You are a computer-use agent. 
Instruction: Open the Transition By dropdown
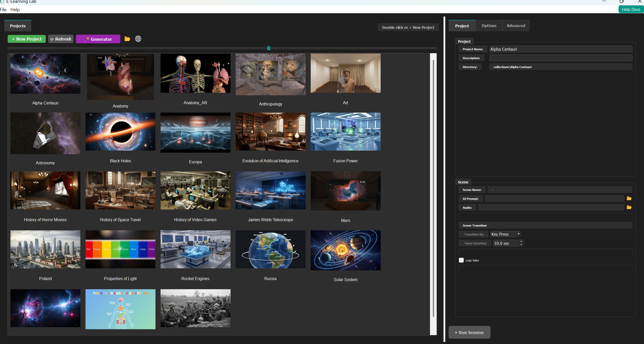[x=506, y=234]
